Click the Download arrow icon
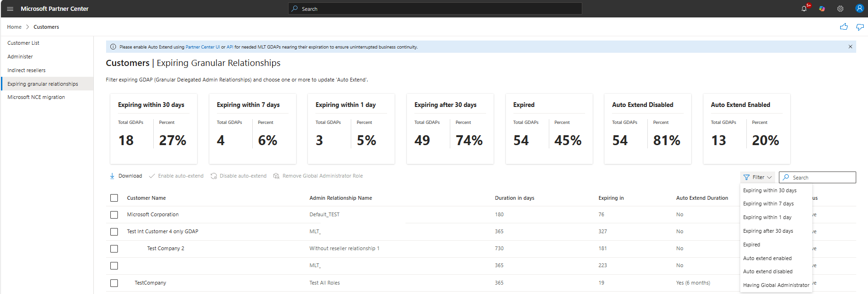Image resolution: width=868 pixels, height=294 pixels. [x=112, y=176]
